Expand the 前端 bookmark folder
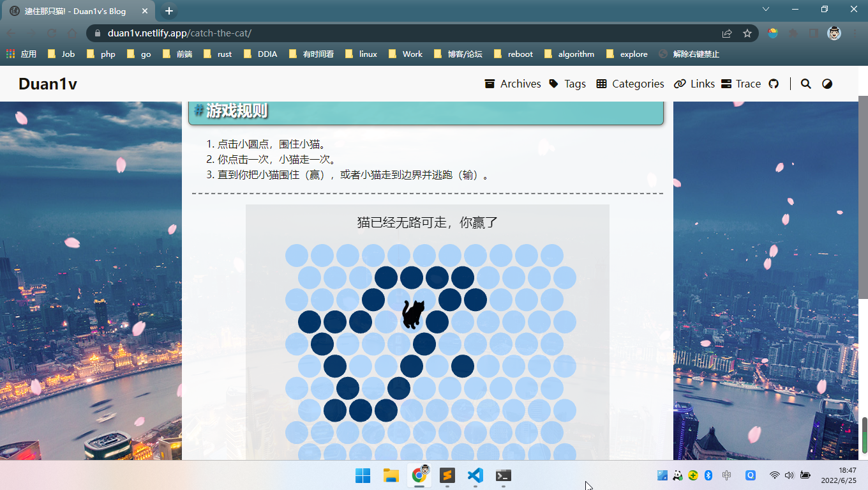Image resolution: width=868 pixels, height=490 pixels. (177, 54)
